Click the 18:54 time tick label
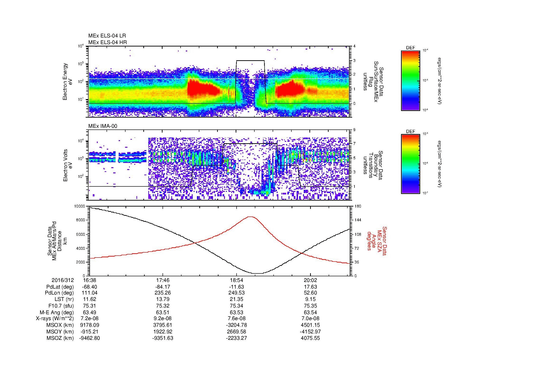Screen dimensions: 555x392 pos(236,280)
